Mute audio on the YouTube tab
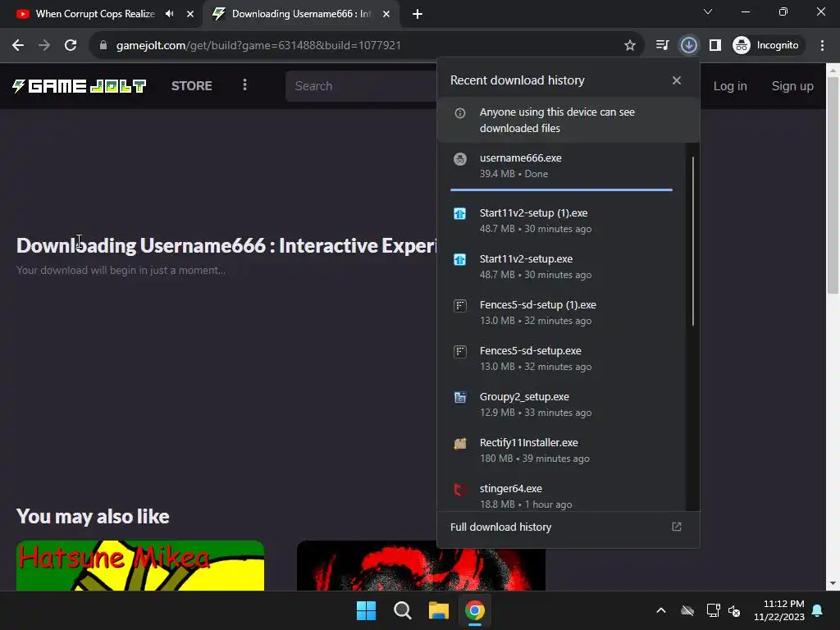 coord(169,14)
